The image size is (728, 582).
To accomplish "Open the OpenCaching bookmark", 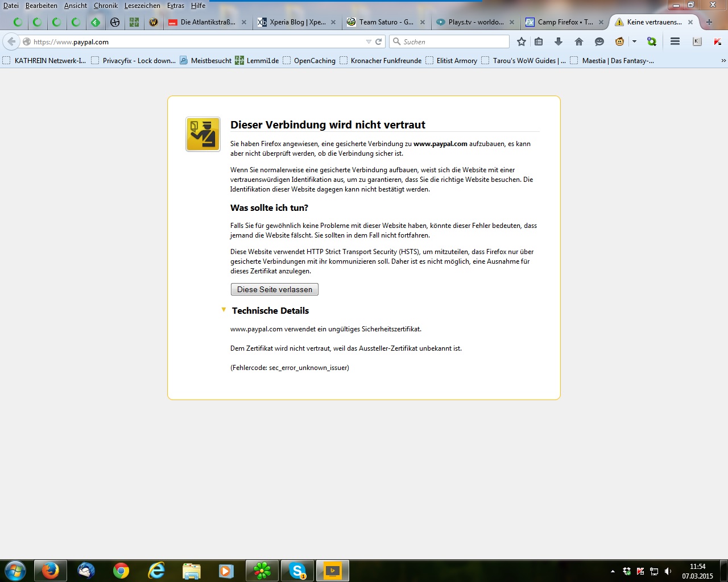I will [309, 60].
